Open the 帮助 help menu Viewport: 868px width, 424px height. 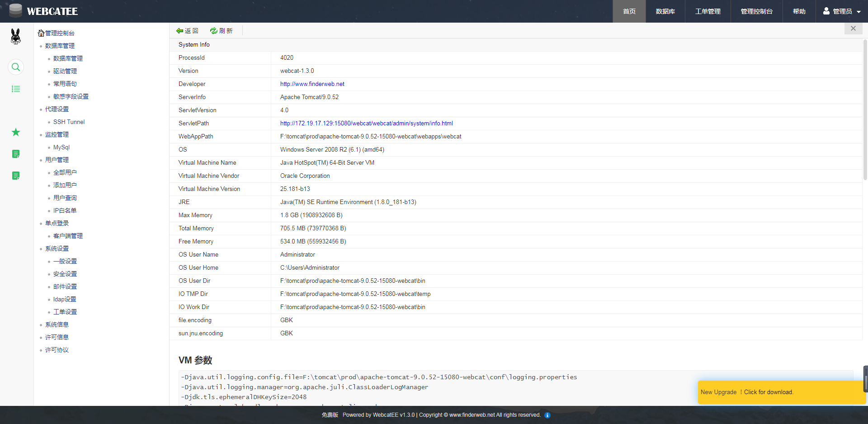(x=799, y=11)
